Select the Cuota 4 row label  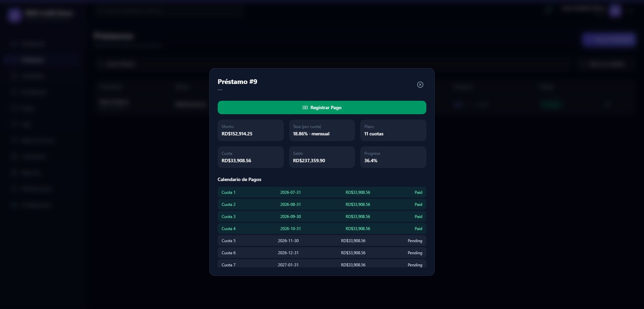click(228, 229)
